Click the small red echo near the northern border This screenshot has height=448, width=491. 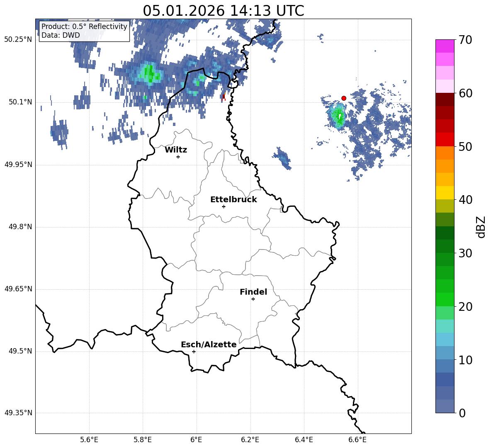coord(224,97)
